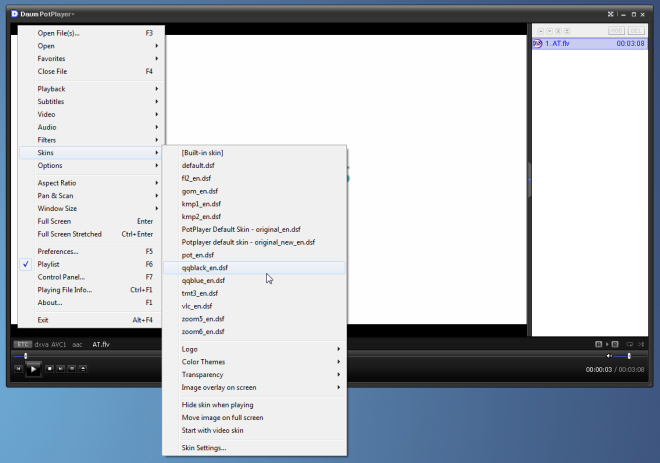660x463 pixels.
Task: Select the qqblack_en.dsf skin
Action: coord(254,268)
